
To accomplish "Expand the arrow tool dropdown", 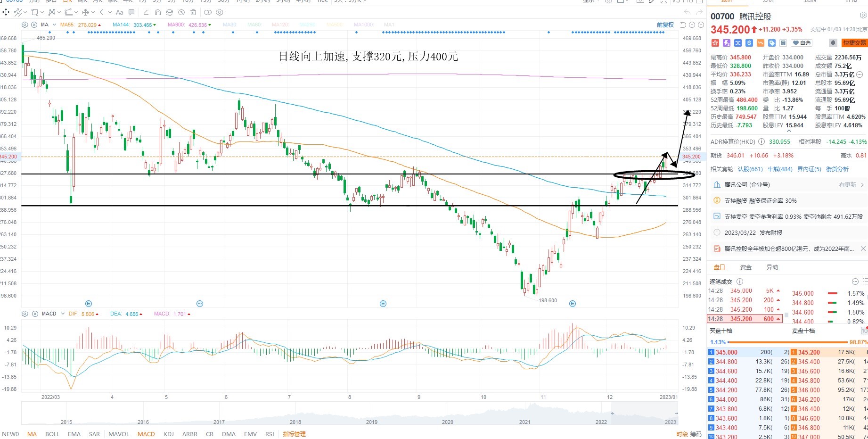I will tap(110, 12).
